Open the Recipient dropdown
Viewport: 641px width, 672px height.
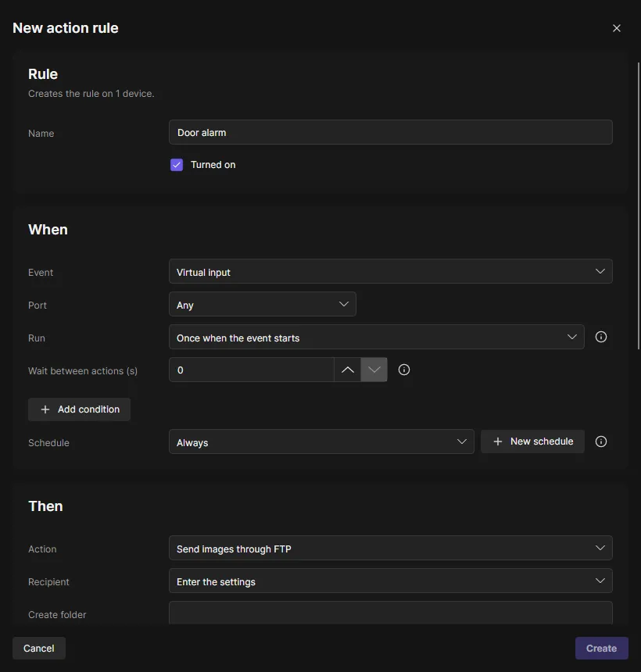pyautogui.click(x=391, y=581)
